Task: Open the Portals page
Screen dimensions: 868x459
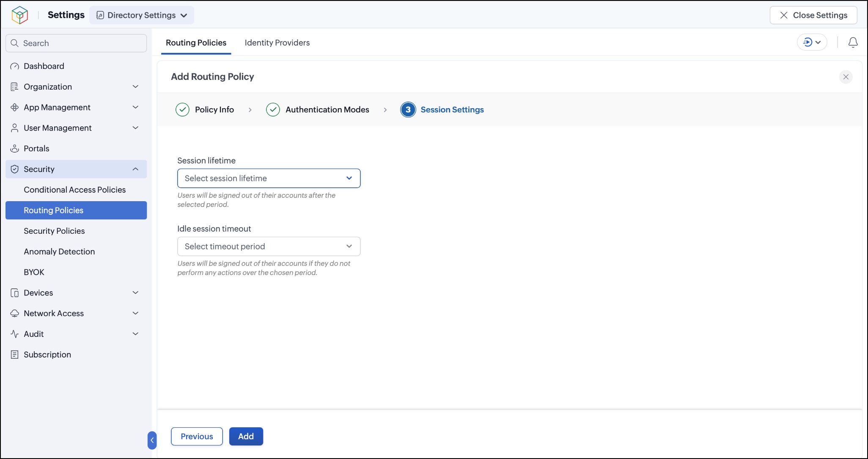Action: click(x=76, y=149)
